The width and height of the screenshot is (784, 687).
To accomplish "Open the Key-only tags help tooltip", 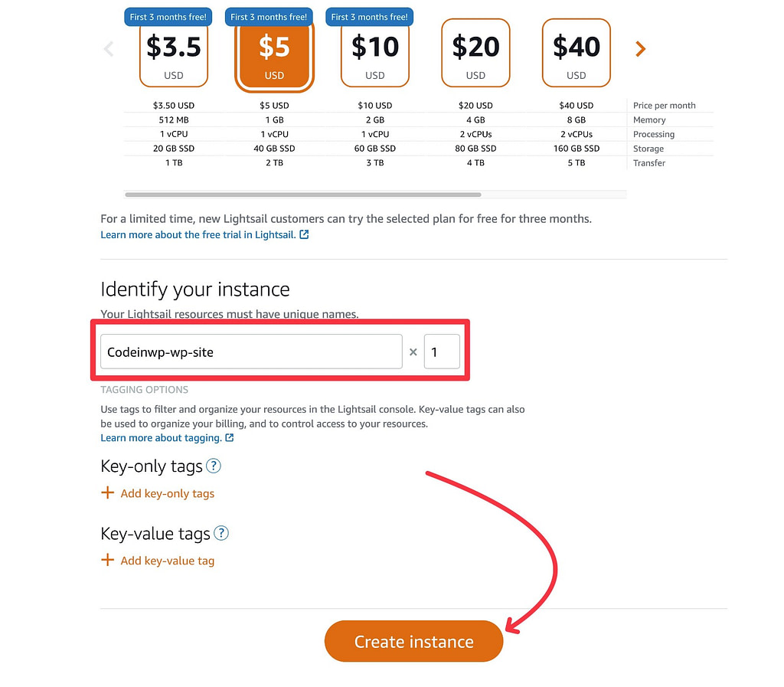I will click(x=214, y=466).
